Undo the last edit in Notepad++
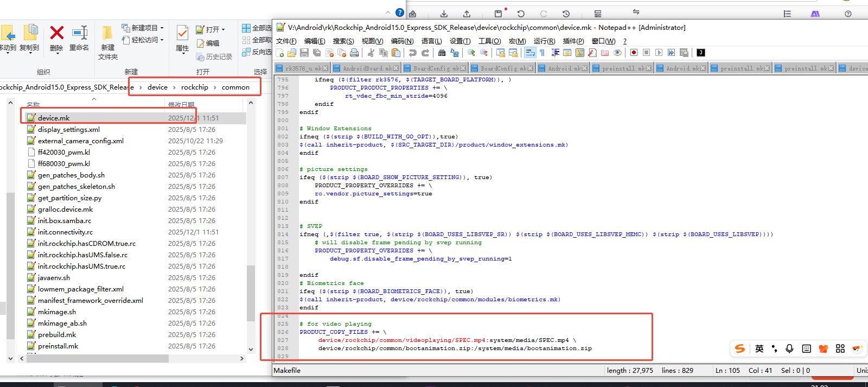 point(413,53)
